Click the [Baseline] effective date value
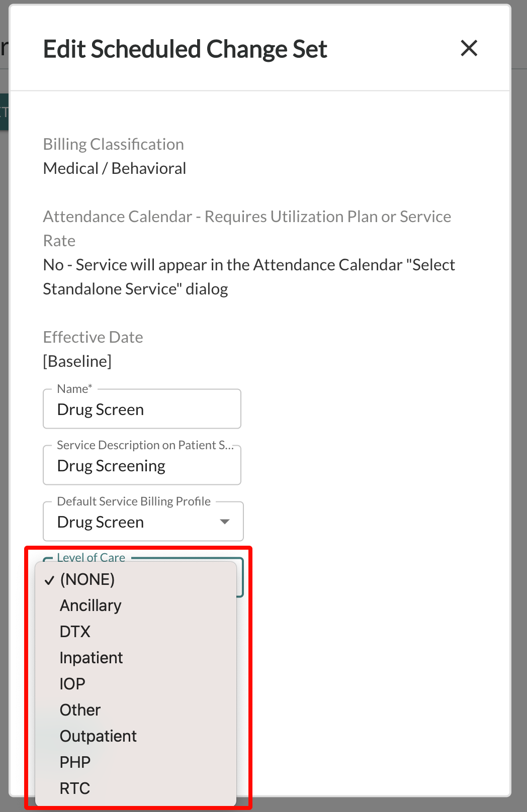Viewport: 527px width, 812px height. coord(77,361)
